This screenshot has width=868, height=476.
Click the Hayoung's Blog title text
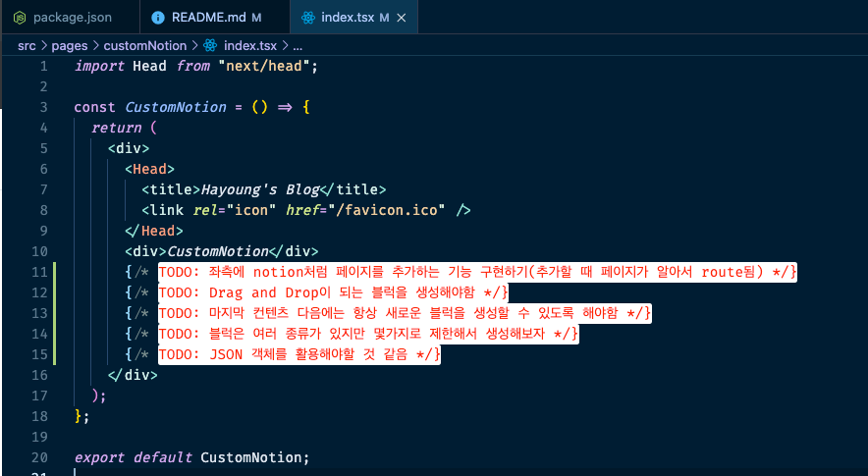click(260, 189)
